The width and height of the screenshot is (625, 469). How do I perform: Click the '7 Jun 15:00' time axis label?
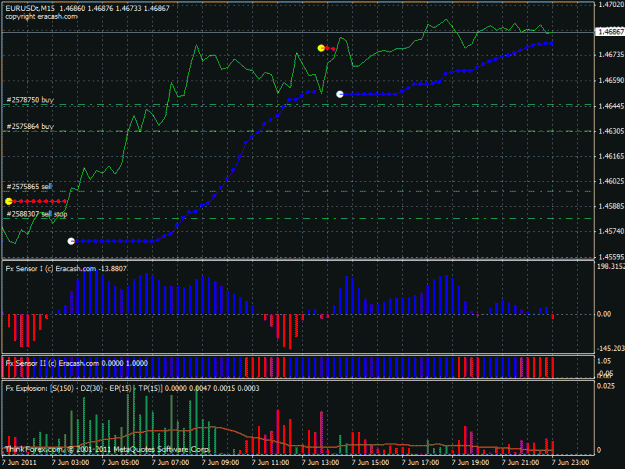[370, 463]
